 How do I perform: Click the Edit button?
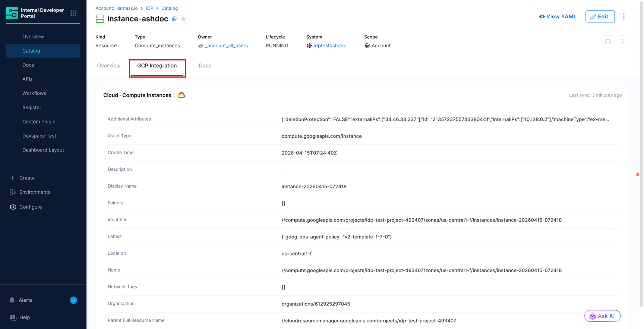coord(600,16)
